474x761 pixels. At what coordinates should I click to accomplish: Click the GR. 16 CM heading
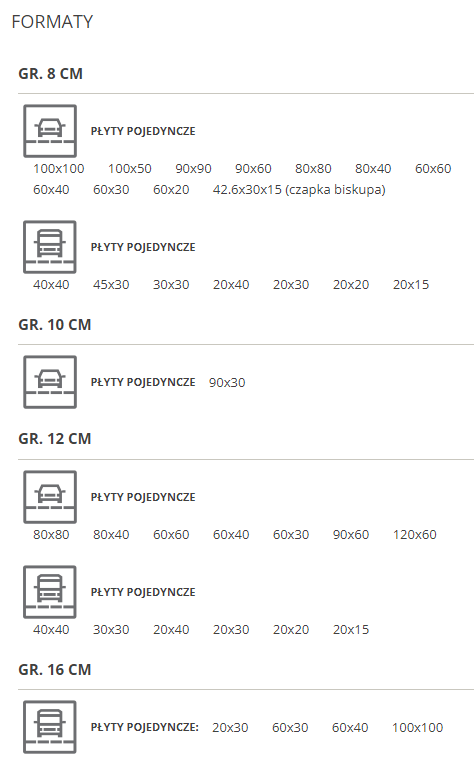pyautogui.click(x=55, y=670)
